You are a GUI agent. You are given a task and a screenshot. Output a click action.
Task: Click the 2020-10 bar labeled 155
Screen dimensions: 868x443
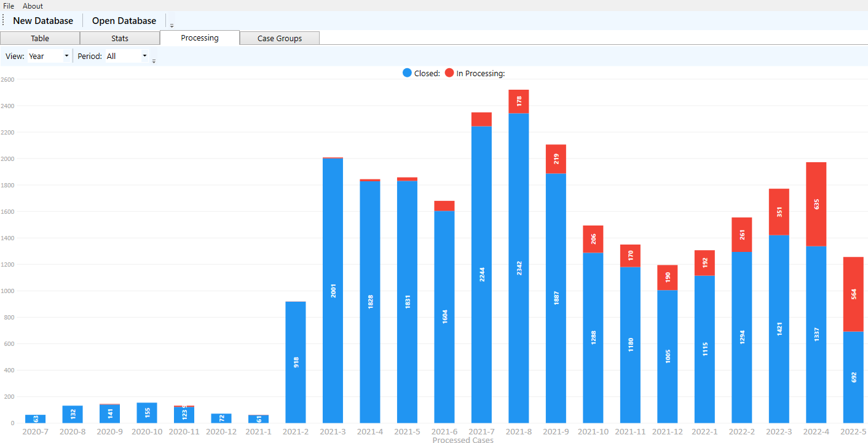(x=147, y=413)
